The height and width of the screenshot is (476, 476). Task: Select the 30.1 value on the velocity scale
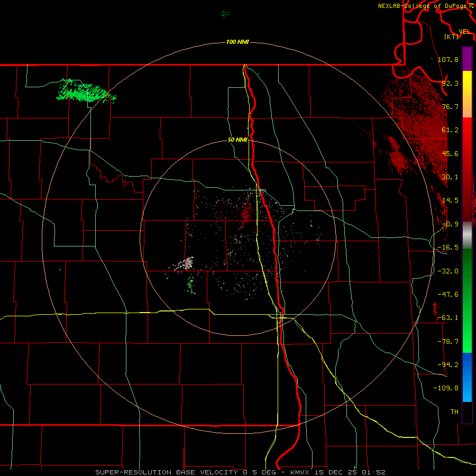(x=450, y=177)
